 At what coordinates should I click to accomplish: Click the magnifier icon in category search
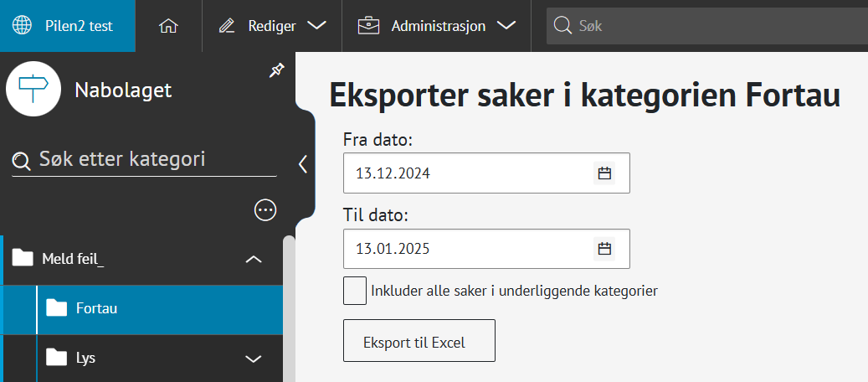pos(23,160)
